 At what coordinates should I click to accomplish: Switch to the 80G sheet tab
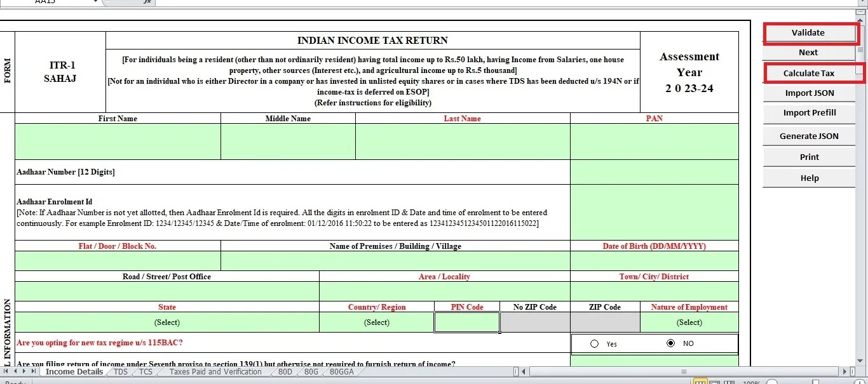[x=311, y=372]
